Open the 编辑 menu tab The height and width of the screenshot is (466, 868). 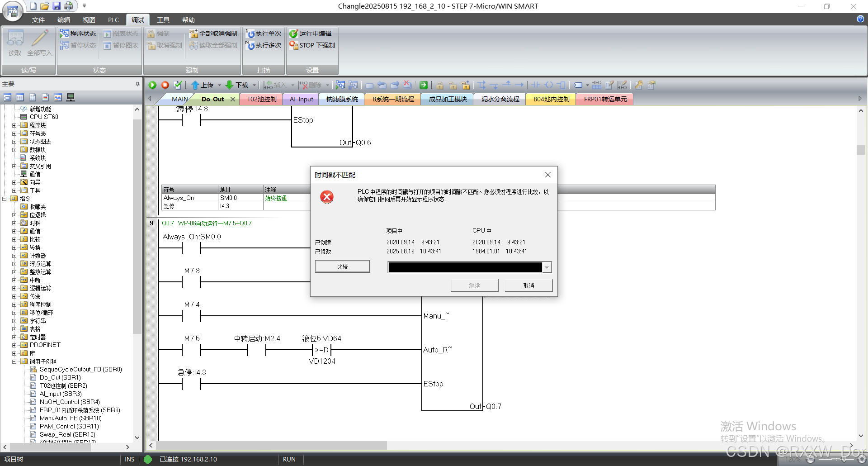point(64,20)
